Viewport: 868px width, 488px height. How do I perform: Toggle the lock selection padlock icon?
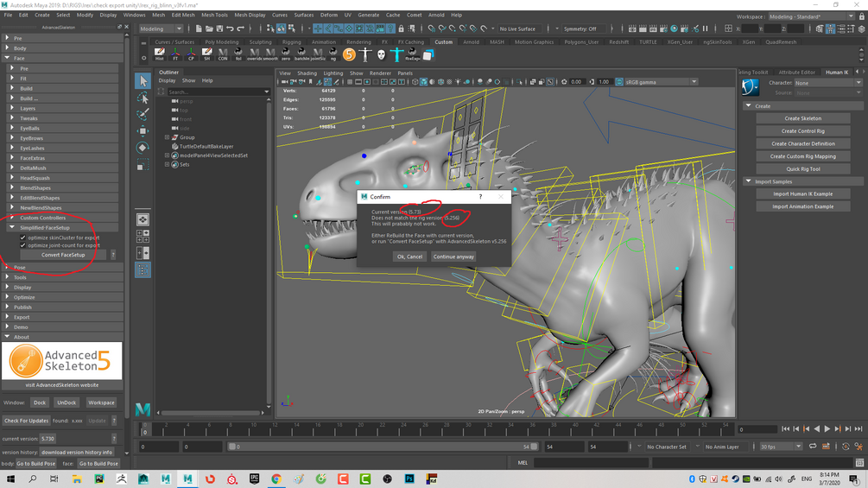401,29
